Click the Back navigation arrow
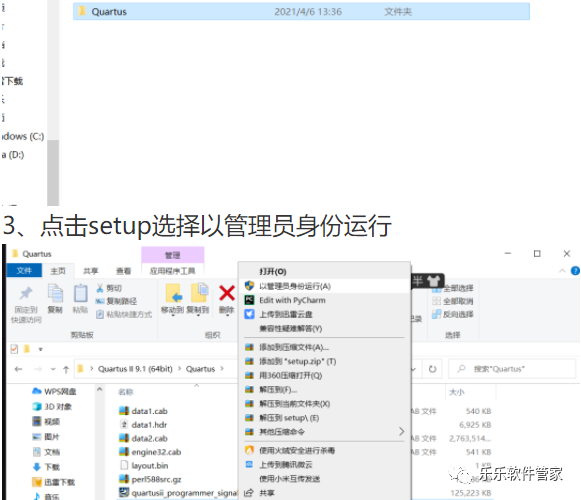The image size is (581, 500). tap(19, 369)
